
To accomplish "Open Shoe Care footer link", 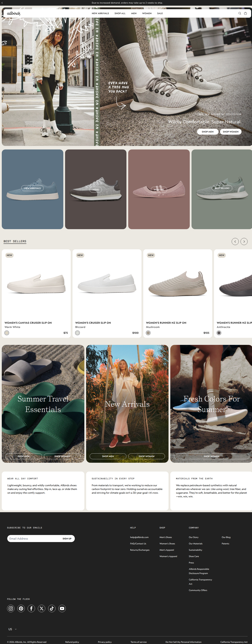I will point(194,556).
